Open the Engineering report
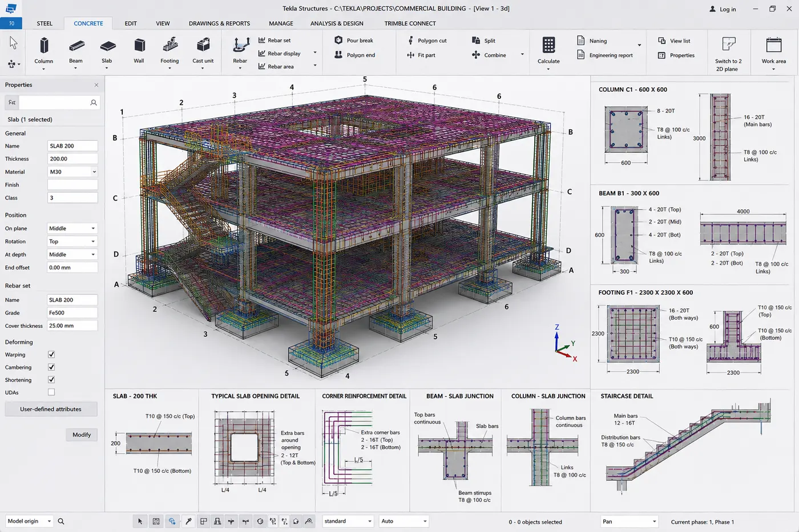Image resolution: width=799 pixels, height=532 pixels. [x=605, y=55]
